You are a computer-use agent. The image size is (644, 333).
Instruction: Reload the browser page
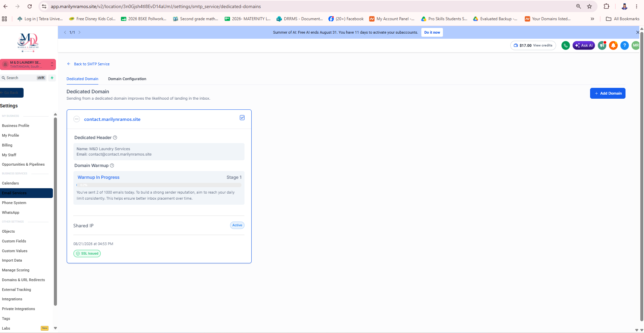(x=30, y=6)
